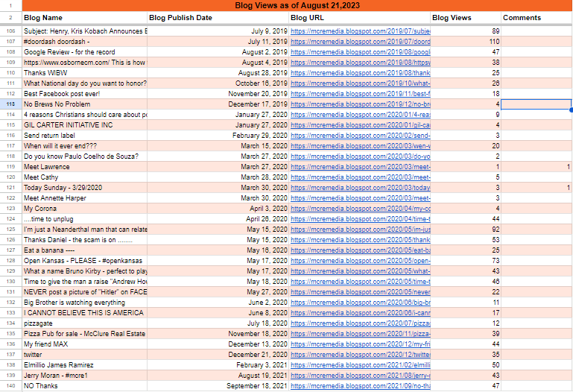Select cell 'Do you know Paulo Coelho de Souza?'
The height and width of the screenshot is (392, 573).
click(x=84, y=157)
